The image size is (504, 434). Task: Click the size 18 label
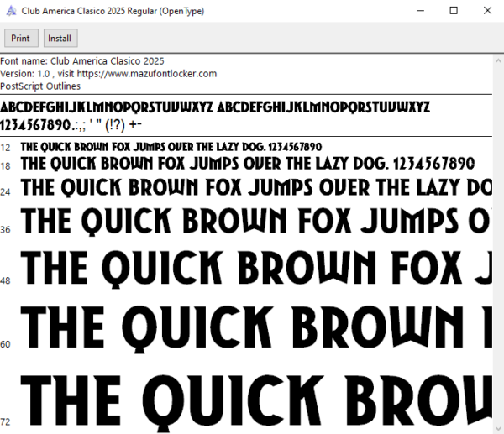5,166
